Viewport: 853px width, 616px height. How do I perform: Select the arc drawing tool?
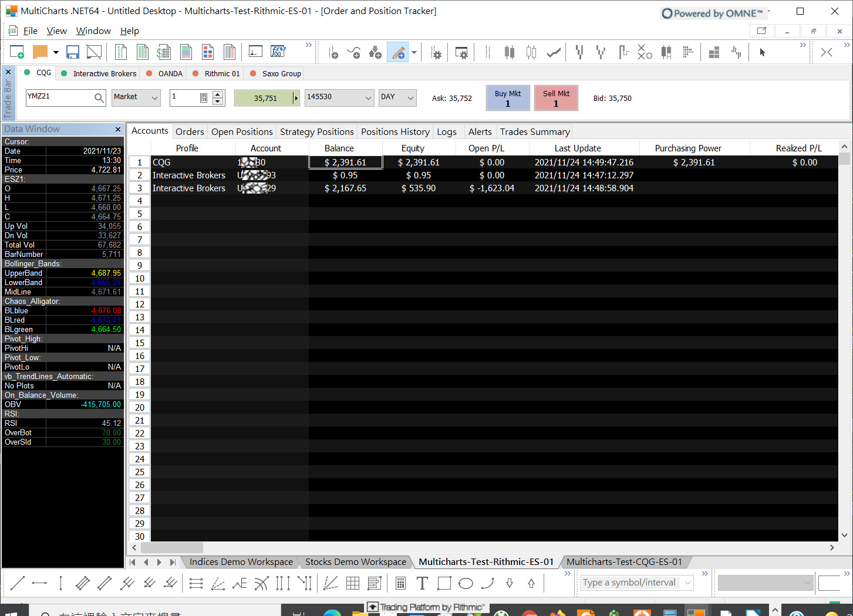[x=488, y=583]
